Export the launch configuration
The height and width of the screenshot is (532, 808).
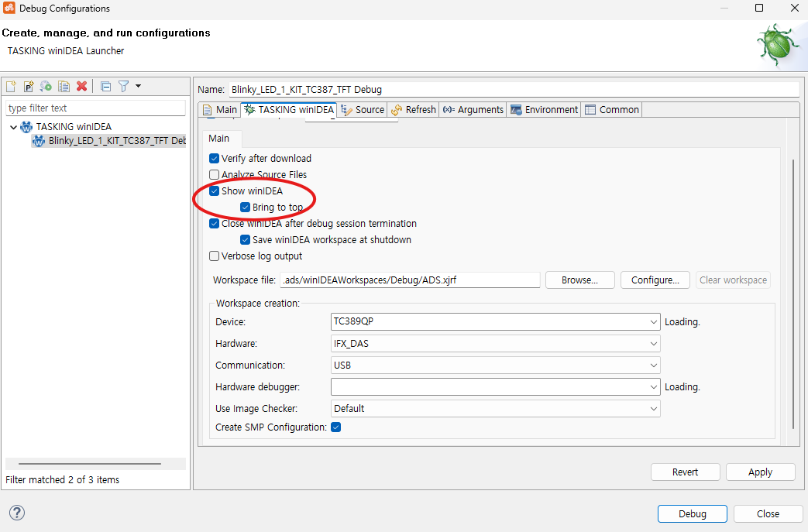[46, 86]
